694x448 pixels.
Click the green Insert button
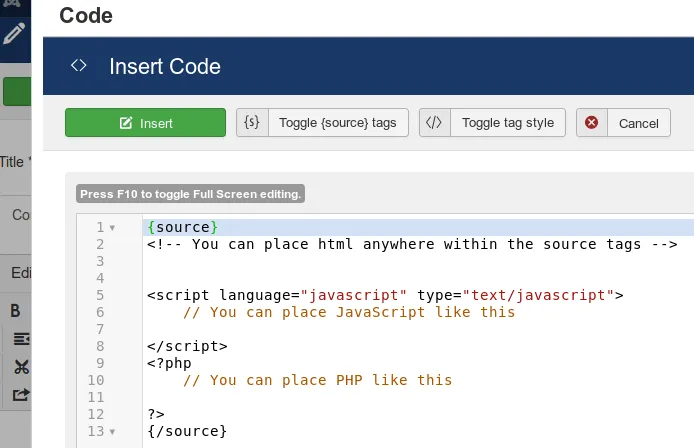click(145, 123)
